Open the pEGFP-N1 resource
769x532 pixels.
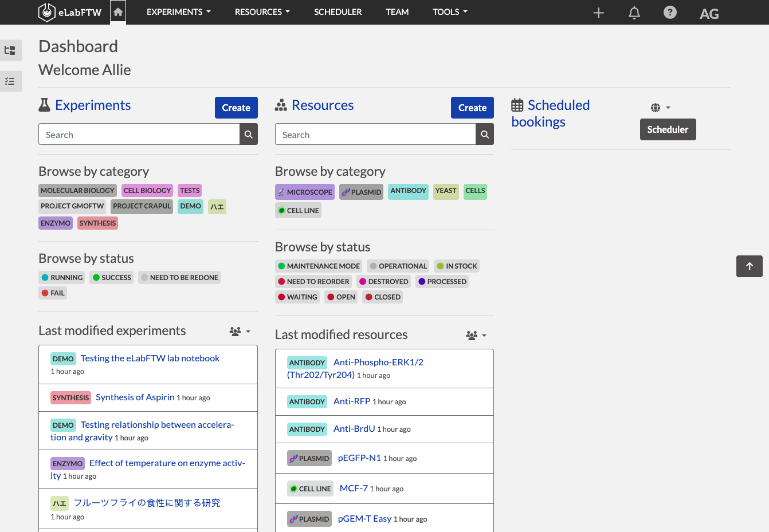coord(359,458)
